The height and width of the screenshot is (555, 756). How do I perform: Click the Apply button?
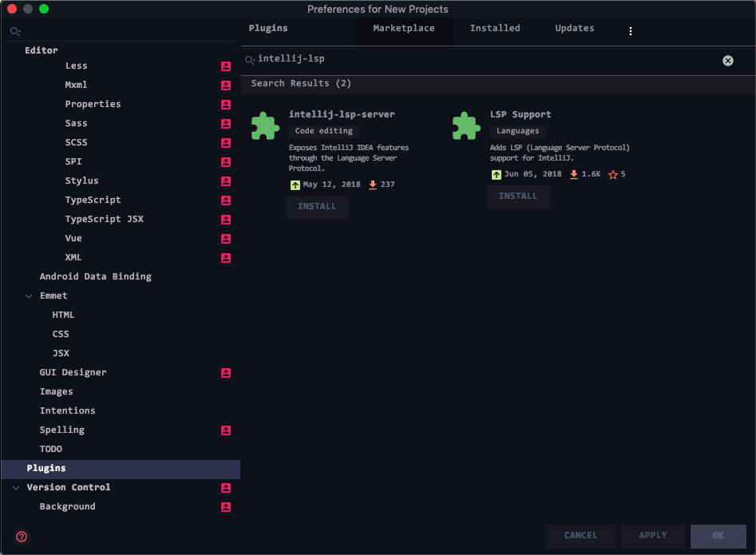pyautogui.click(x=653, y=536)
